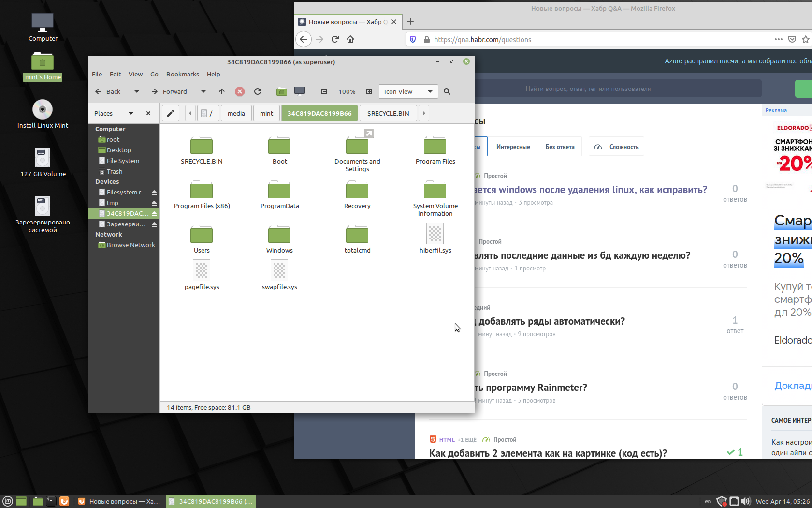
Task: Open new tab in Firefox
Action: coord(410,21)
